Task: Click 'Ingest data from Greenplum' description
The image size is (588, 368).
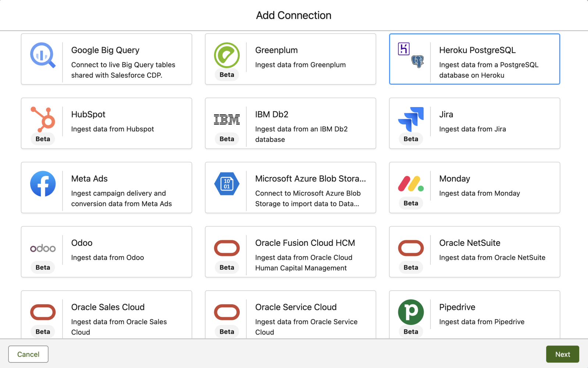Action: pyautogui.click(x=300, y=65)
